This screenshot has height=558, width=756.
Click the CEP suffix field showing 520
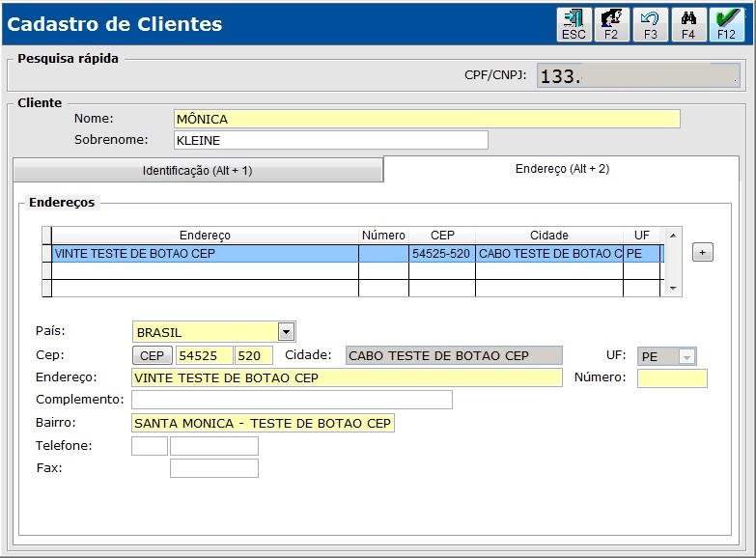pyautogui.click(x=254, y=355)
